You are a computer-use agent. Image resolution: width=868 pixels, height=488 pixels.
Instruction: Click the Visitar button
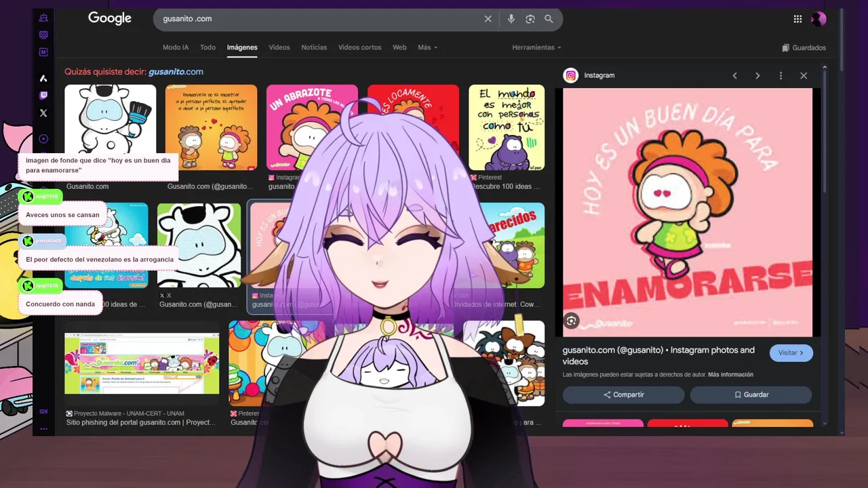pos(791,353)
